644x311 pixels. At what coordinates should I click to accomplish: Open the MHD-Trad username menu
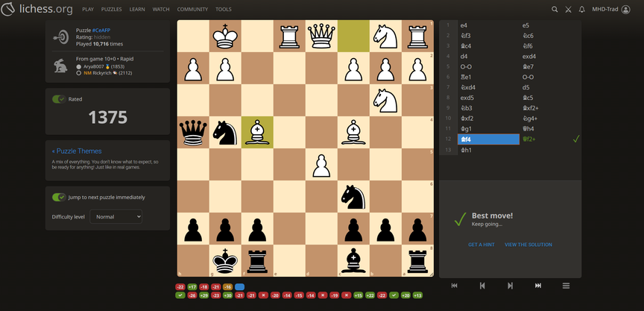(x=605, y=10)
